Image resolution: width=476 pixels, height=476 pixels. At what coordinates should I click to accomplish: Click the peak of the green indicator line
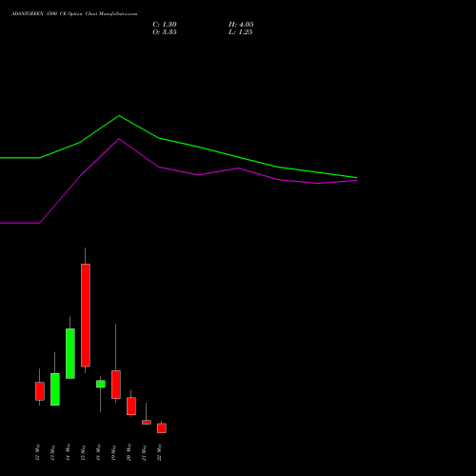pos(119,116)
